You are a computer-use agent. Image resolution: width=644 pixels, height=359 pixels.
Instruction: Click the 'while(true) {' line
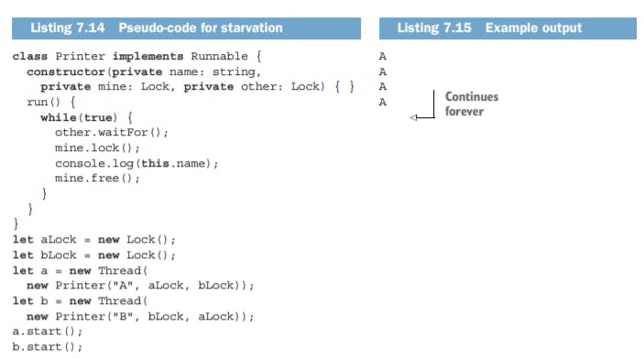click(86, 117)
